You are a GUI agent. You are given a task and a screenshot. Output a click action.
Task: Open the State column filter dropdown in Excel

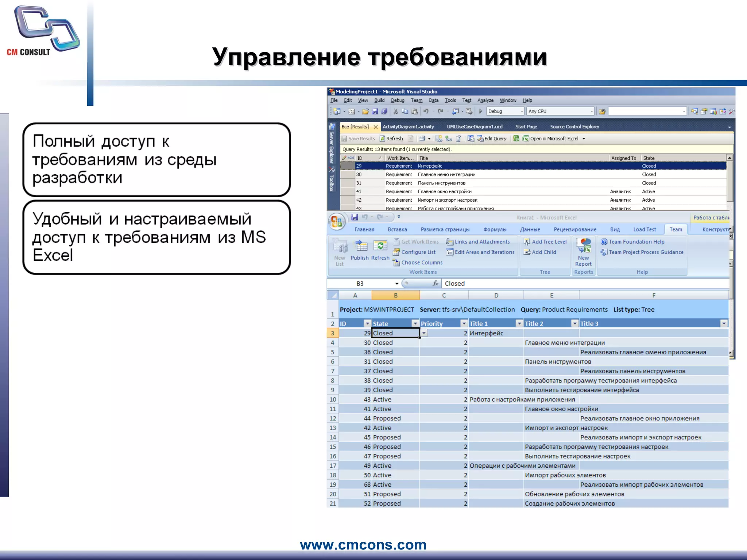click(415, 323)
